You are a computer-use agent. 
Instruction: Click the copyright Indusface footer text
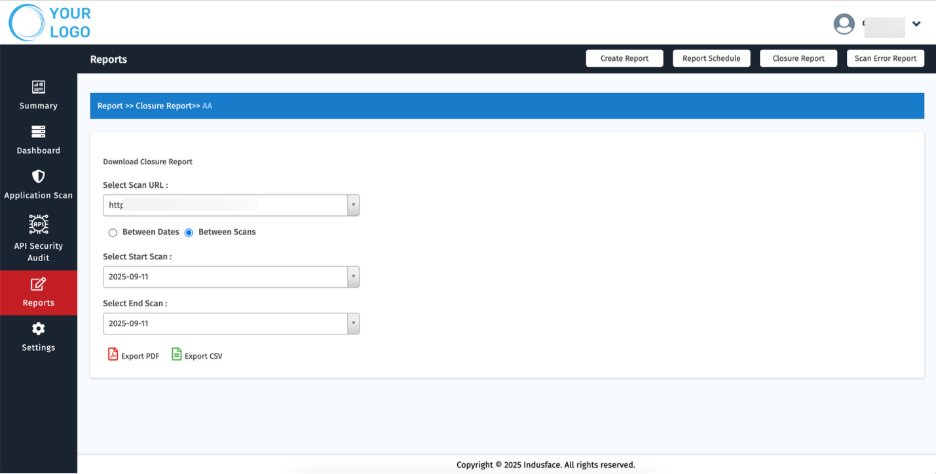546,464
